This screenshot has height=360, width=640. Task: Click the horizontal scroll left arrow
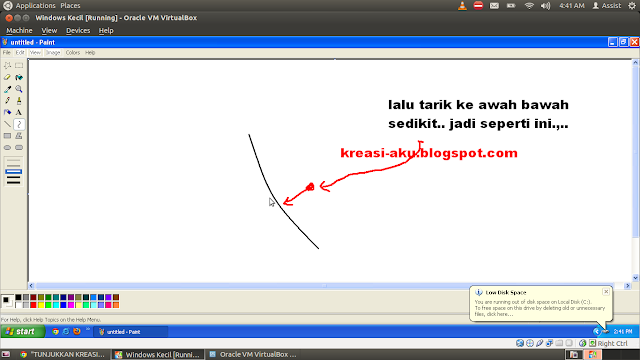pos(31,286)
